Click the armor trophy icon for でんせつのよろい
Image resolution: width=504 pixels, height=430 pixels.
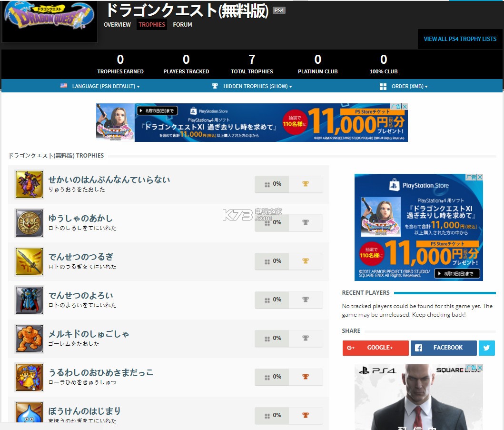click(29, 300)
